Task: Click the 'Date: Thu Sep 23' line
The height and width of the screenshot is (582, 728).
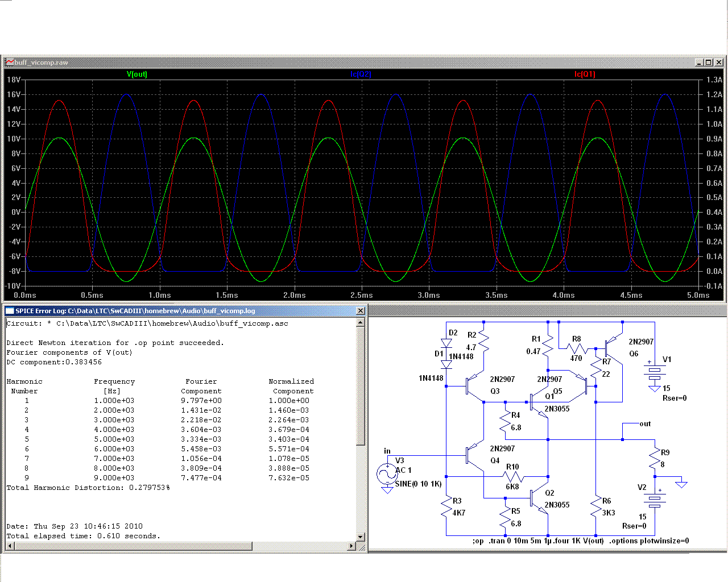Action: coord(75,526)
